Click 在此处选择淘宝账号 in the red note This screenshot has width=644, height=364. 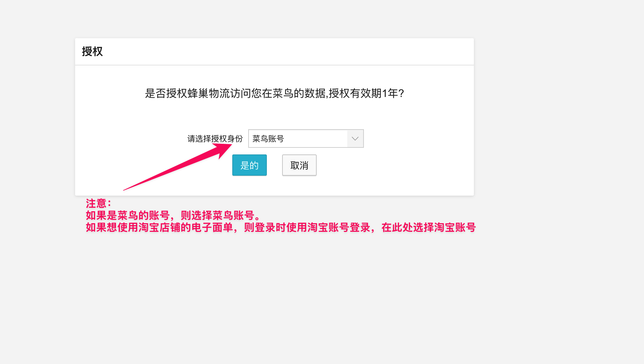coord(428,227)
